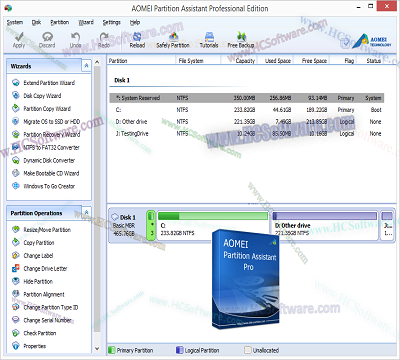
Task: Click the Undo arrow icon
Action: pos(75,37)
